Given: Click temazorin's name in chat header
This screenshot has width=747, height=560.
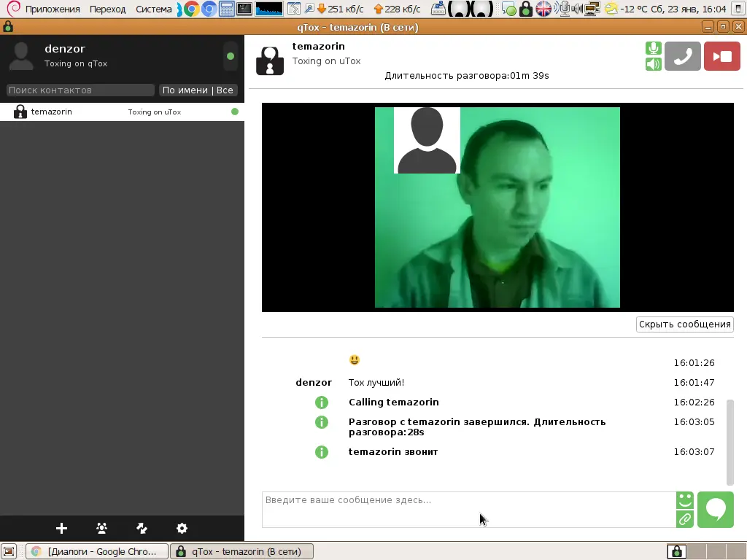Looking at the screenshot, I should click(x=318, y=46).
